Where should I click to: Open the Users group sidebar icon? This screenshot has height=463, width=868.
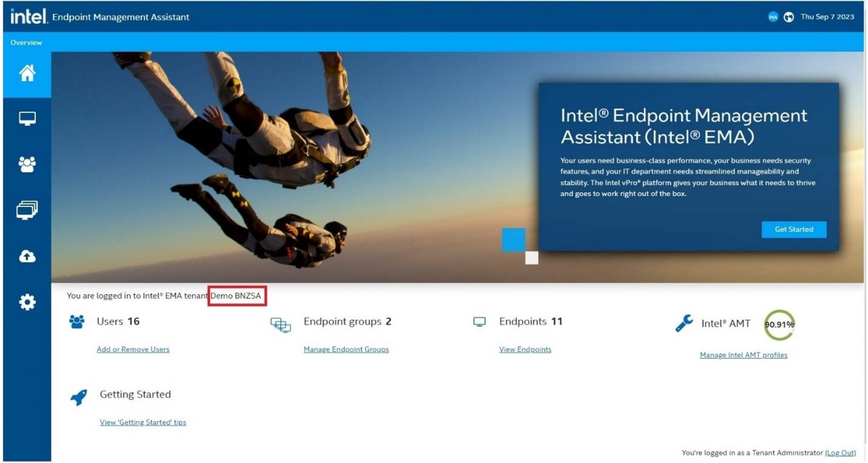coord(27,165)
